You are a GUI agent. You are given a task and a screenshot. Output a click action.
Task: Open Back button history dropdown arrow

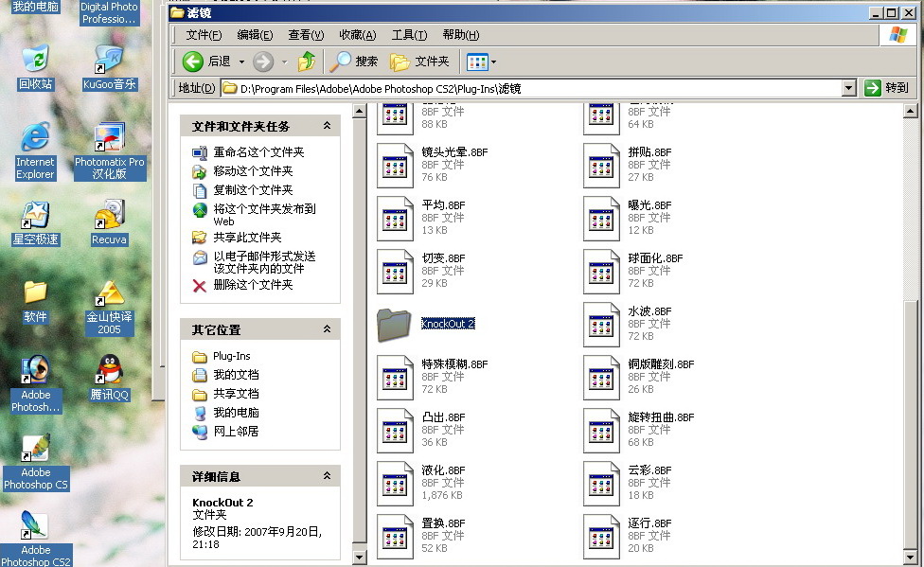(241, 62)
